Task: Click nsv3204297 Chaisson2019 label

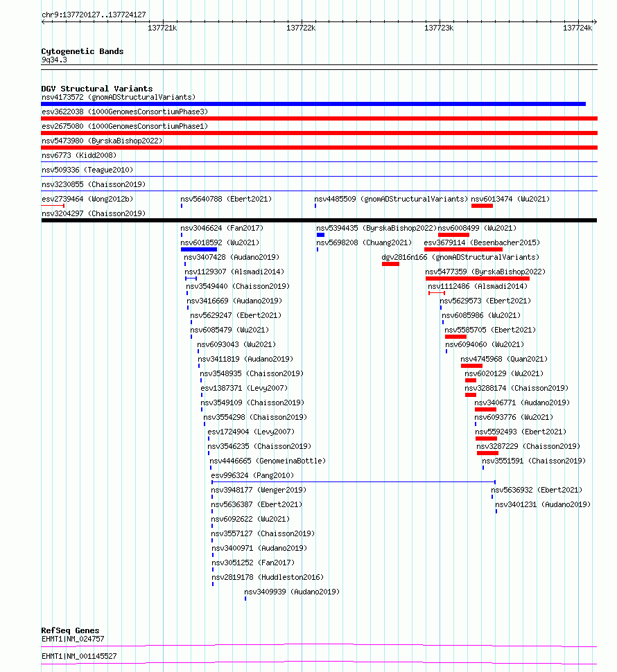Action: pyautogui.click(x=94, y=214)
